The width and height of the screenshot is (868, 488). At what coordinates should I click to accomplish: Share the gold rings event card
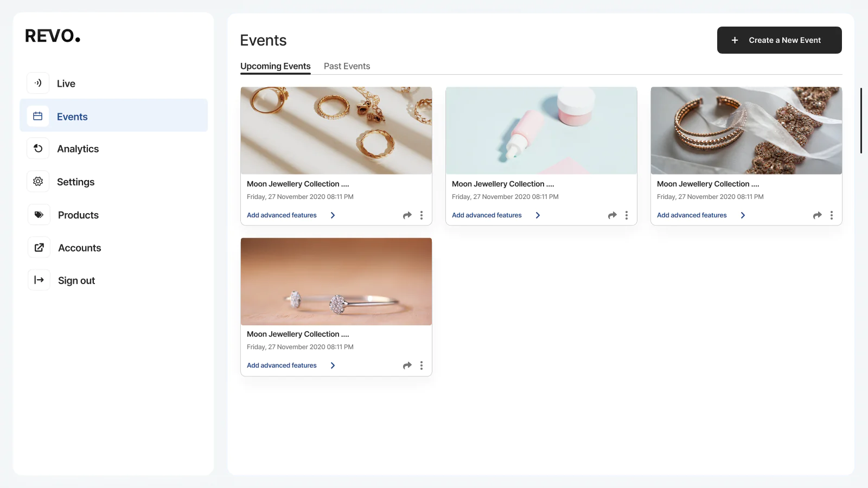click(407, 215)
